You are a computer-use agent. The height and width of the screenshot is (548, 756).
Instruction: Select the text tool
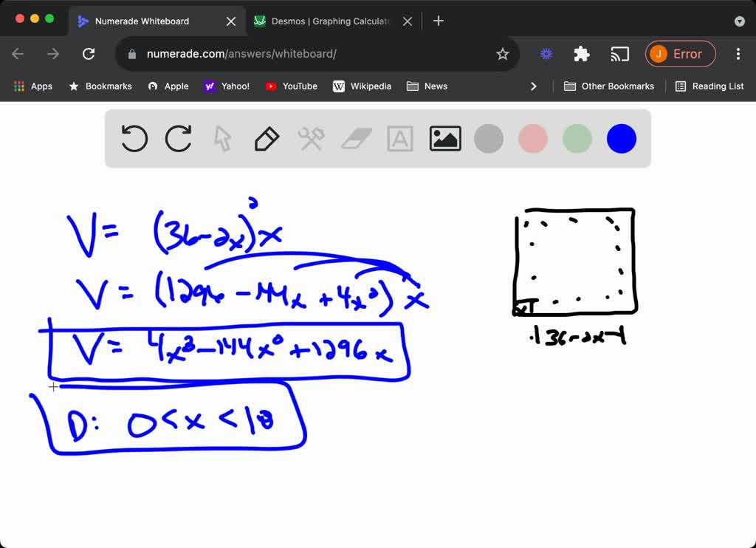pos(399,138)
